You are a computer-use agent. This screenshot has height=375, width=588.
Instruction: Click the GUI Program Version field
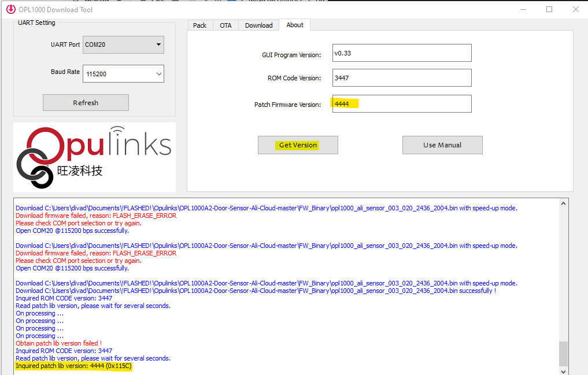402,53
